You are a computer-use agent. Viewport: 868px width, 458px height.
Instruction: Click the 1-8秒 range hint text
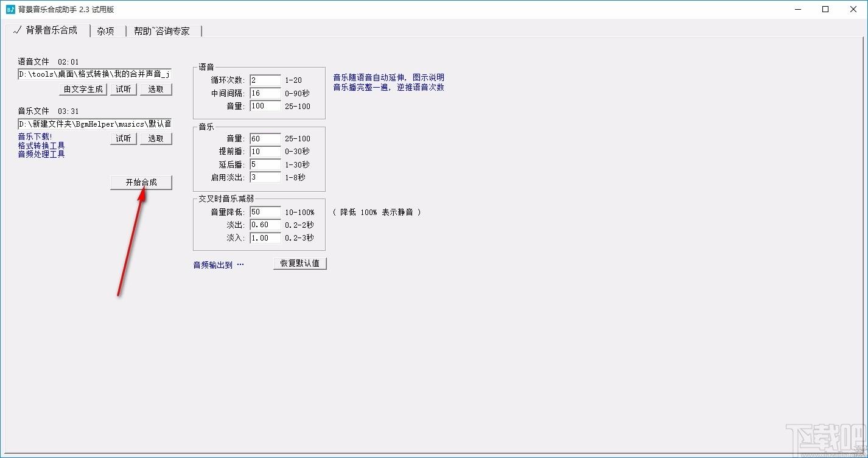295,177
